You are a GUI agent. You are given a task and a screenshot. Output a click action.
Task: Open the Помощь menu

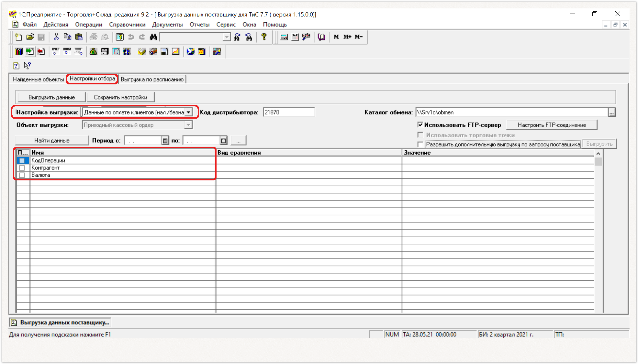click(275, 25)
